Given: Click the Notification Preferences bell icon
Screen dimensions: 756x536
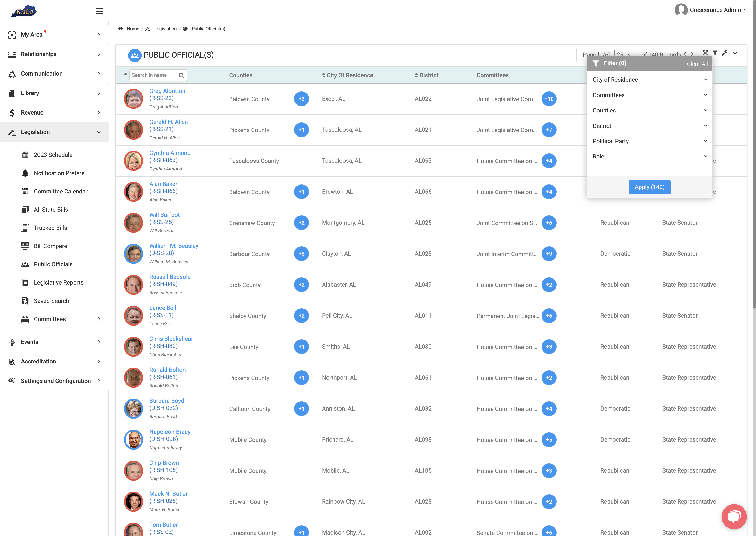Looking at the screenshot, I should coord(25,173).
